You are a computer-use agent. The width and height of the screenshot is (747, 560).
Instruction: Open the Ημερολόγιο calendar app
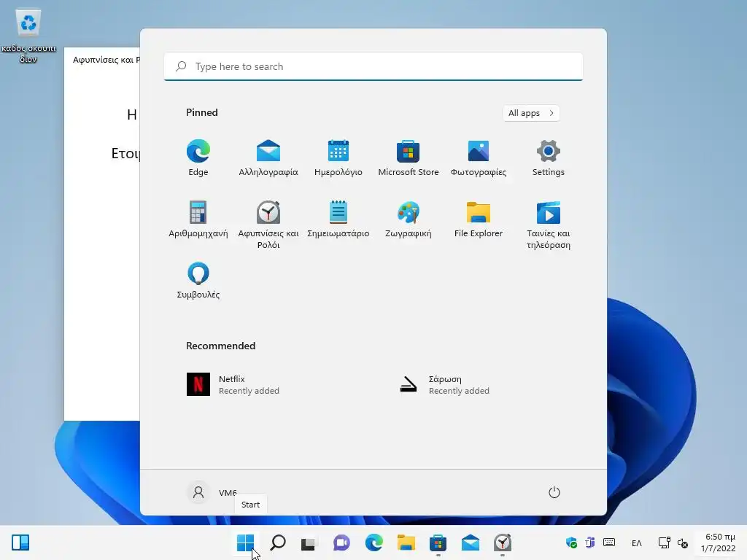click(x=338, y=158)
